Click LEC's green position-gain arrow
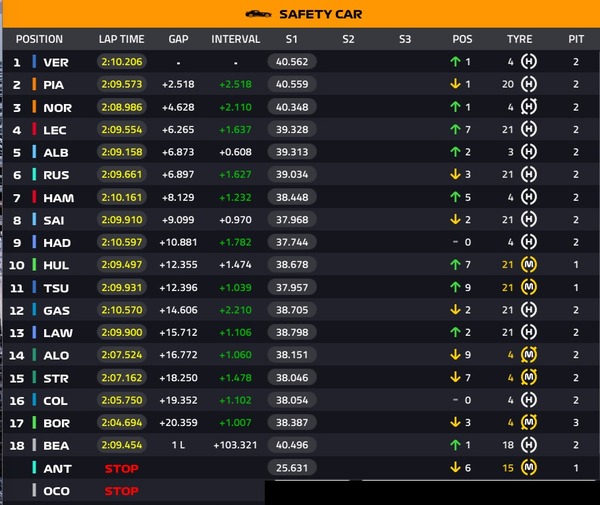The height and width of the screenshot is (505, 600). pyautogui.click(x=455, y=130)
